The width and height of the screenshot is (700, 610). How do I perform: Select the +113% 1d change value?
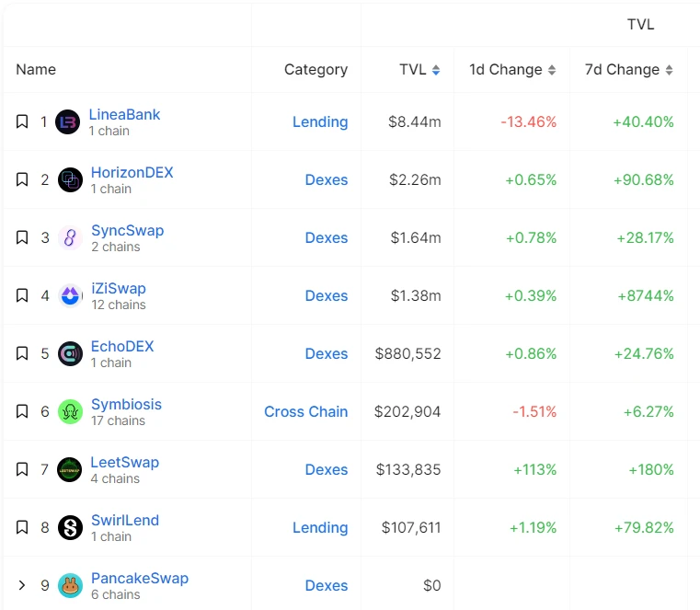(534, 469)
